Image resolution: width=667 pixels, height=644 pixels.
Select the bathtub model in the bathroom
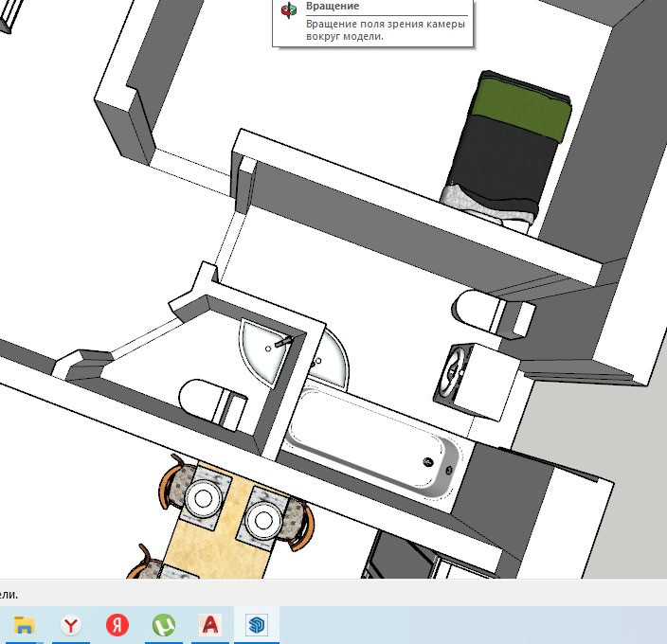[372, 441]
